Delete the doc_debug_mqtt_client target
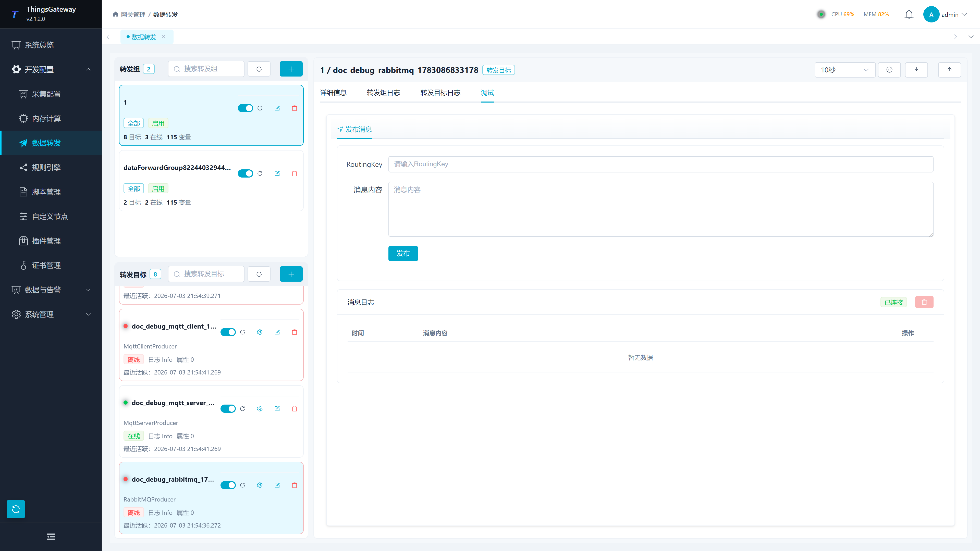 pos(295,332)
